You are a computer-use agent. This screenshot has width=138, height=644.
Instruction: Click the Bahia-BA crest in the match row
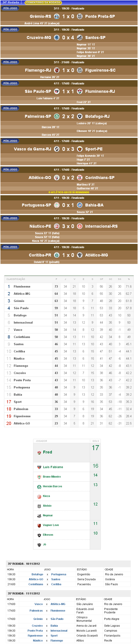coord(80,205)
